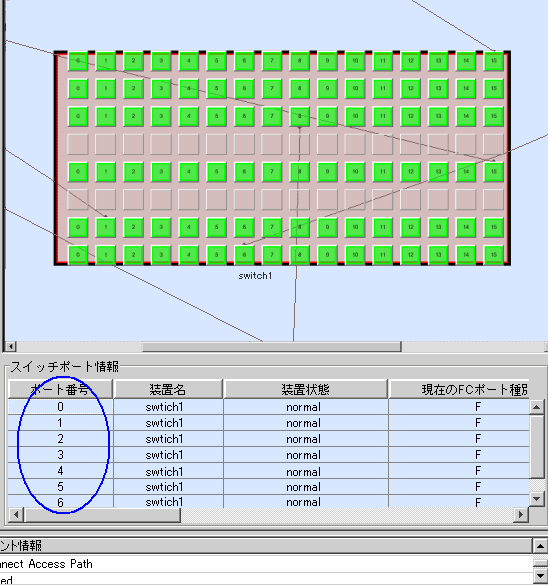Click the port table's scroll up arrow
Image resolution: width=548 pixels, height=585 pixels.
click(536, 407)
